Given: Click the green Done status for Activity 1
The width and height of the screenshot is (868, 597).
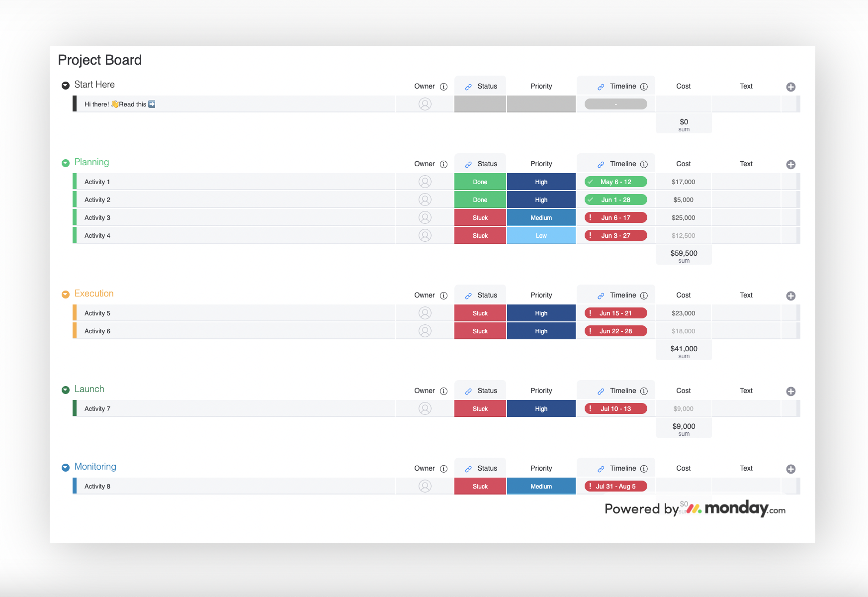Looking at the screenshot, I should point(480,181).
